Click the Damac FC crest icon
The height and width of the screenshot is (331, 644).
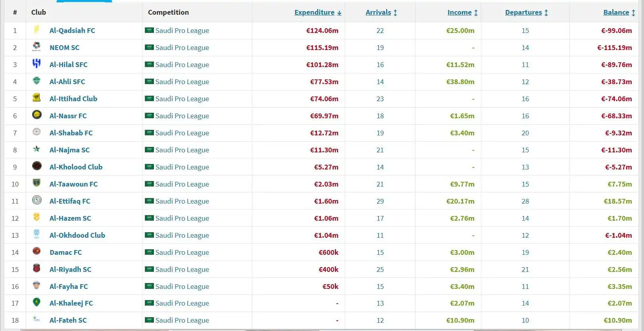click(x=37, y=251)
